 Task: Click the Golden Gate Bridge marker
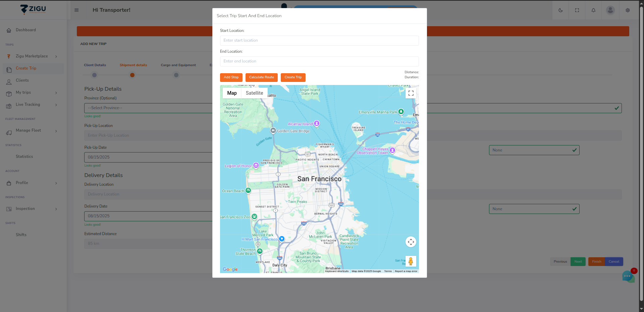click(273, 130)
